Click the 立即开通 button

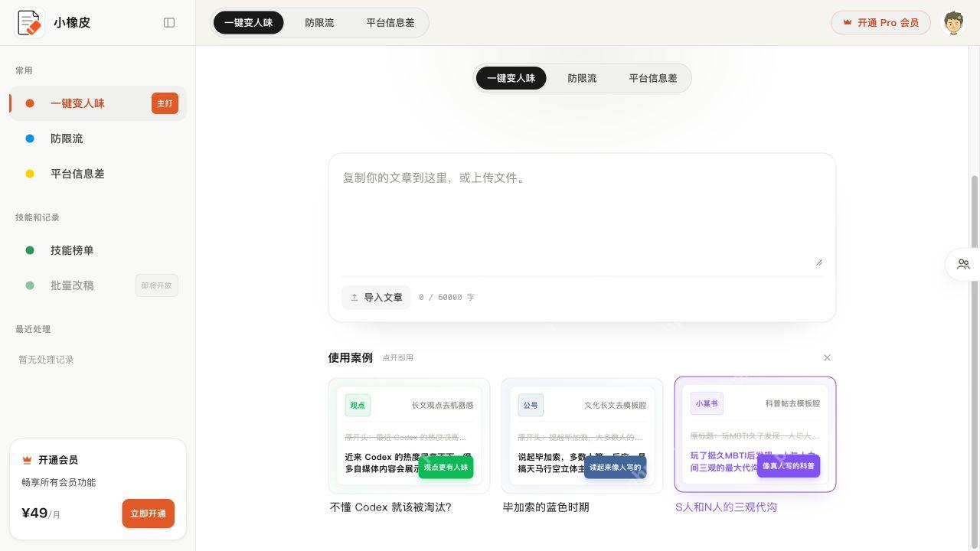click(x=149, y=514)
